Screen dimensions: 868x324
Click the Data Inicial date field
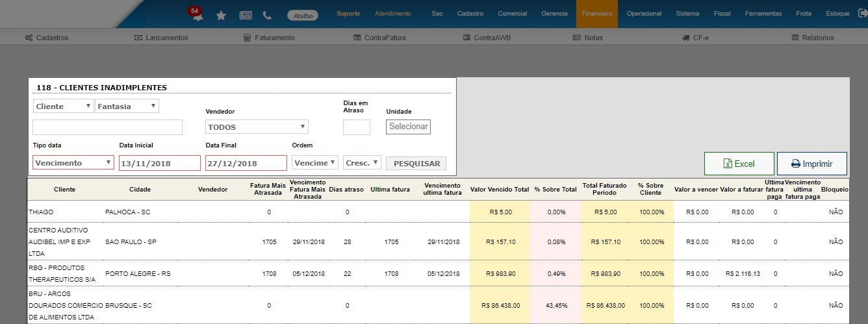point(160,163)
